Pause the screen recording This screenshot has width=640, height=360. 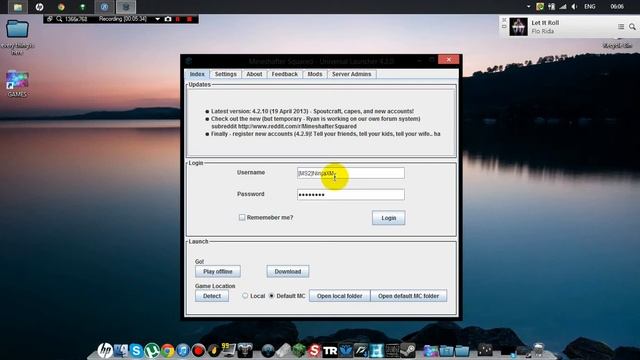point(178,19)
